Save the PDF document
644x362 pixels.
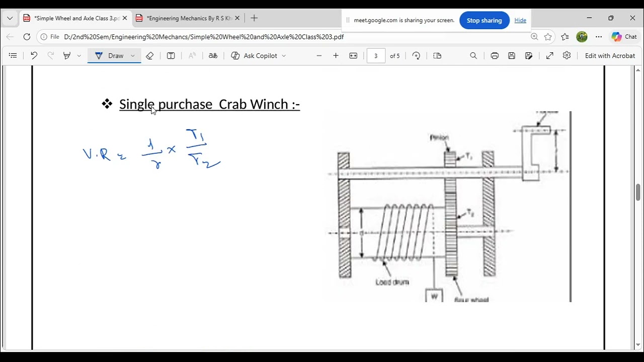pyautogui.click(x=512, y=56)
